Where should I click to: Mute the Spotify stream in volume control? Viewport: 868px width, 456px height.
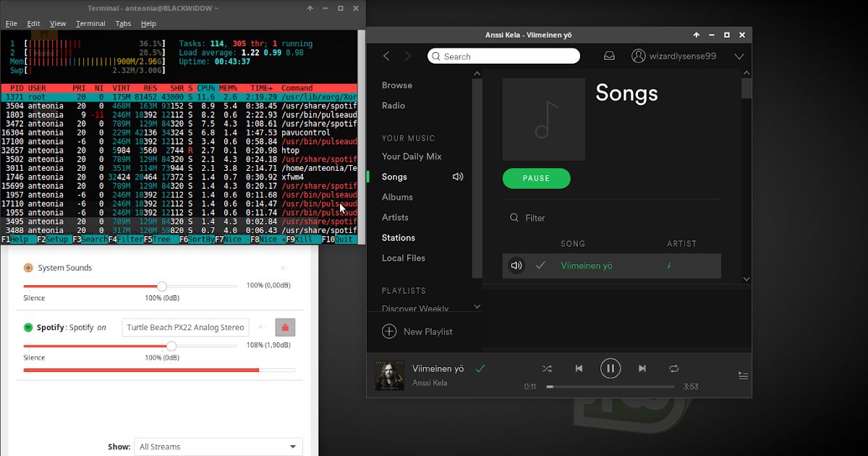click(x=261, y=327)
